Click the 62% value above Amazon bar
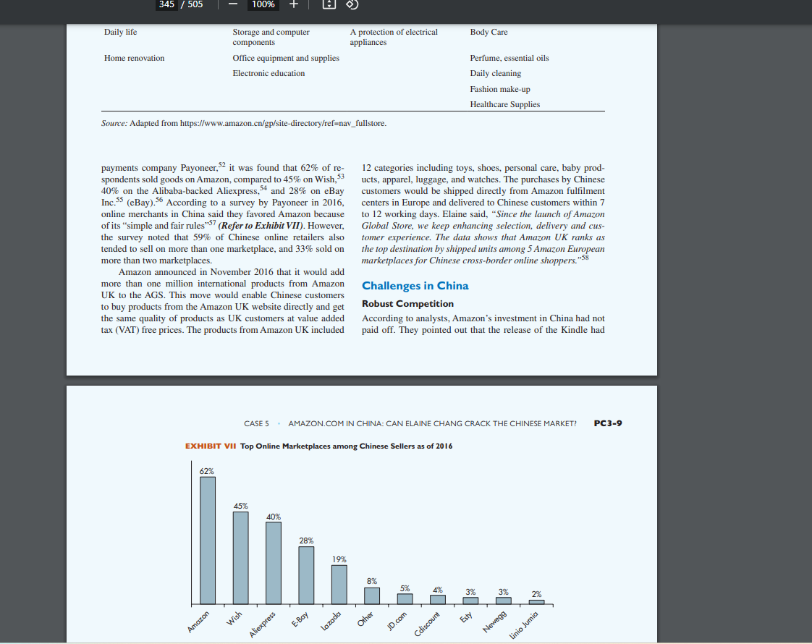This screenshot has height=644, width=812. pyautogui.click(x=207, y=471)
